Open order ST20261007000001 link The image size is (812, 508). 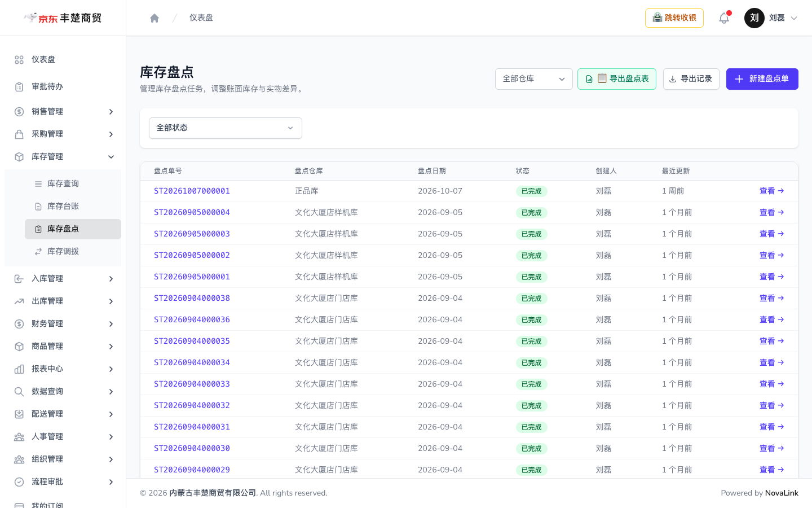click(192, 191)
